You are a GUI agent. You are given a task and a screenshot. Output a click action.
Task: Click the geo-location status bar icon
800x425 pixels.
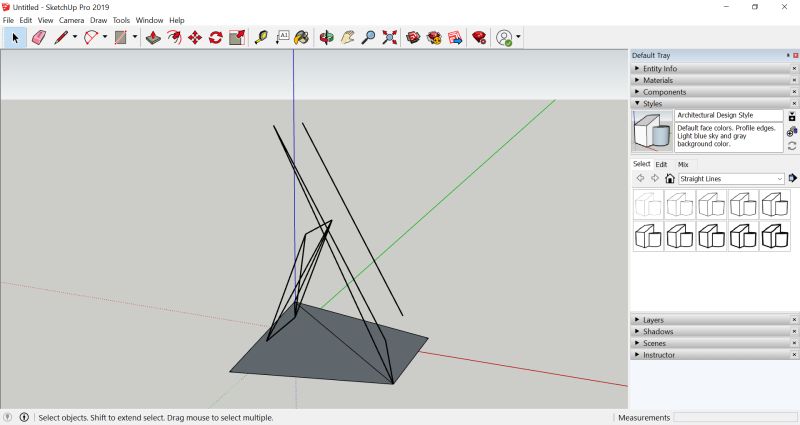pyautogui.click(x=8, y=417)
